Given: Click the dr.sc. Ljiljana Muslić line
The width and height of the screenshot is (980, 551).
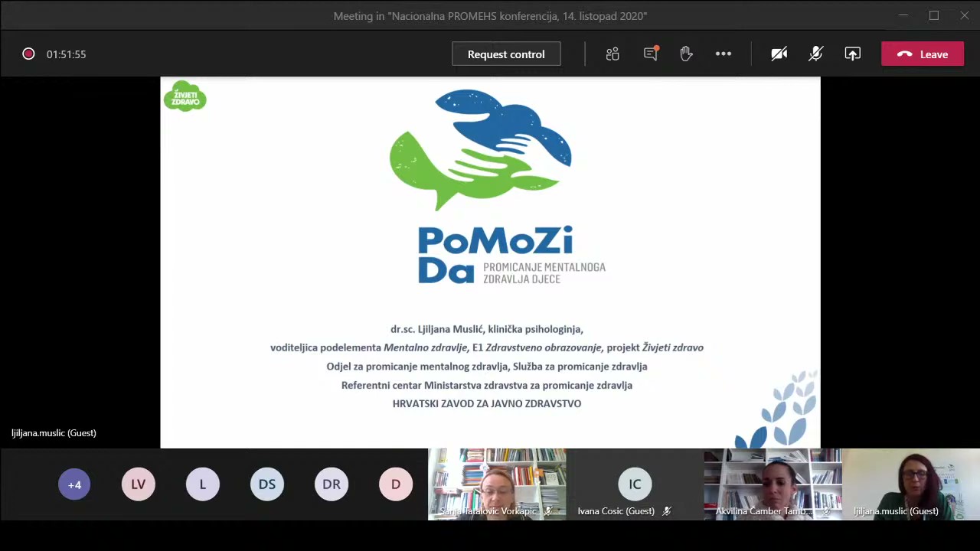Looking at the screenshot, I should pyautogui.click(x=487, y=329).
